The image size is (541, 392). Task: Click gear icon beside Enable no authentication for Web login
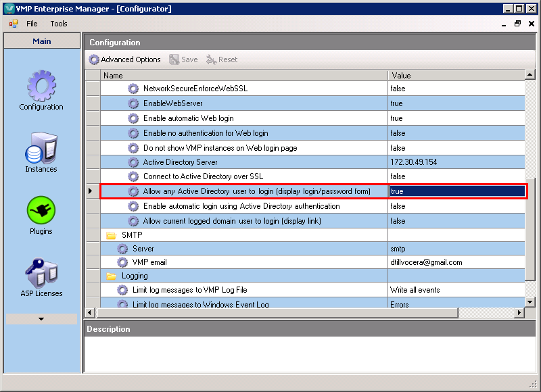pyautogui.click(x=133, y=133)
